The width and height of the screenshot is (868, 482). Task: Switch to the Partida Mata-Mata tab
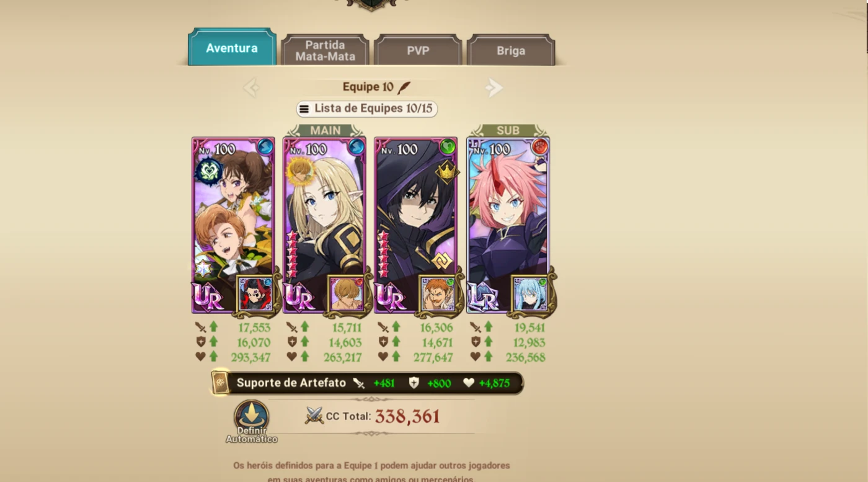(325, 51)
